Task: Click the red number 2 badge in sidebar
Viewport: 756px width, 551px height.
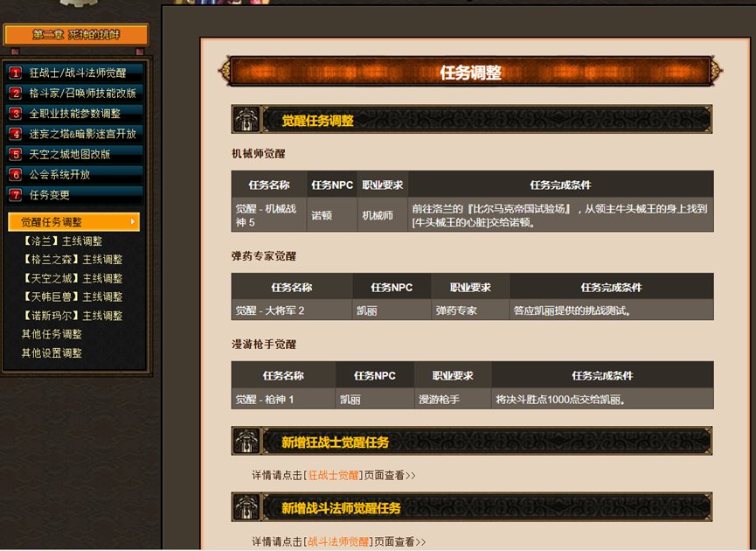Action: click(16, 93)
